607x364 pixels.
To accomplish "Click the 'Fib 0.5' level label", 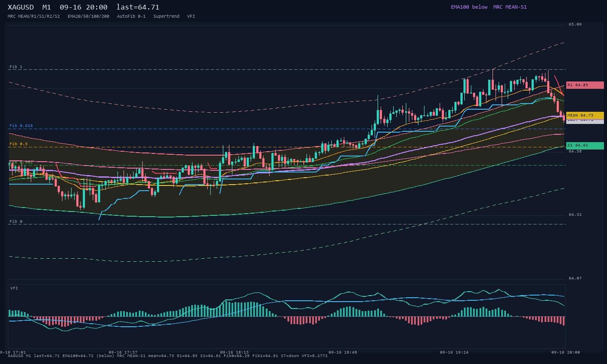I will (x=19, y=144).
